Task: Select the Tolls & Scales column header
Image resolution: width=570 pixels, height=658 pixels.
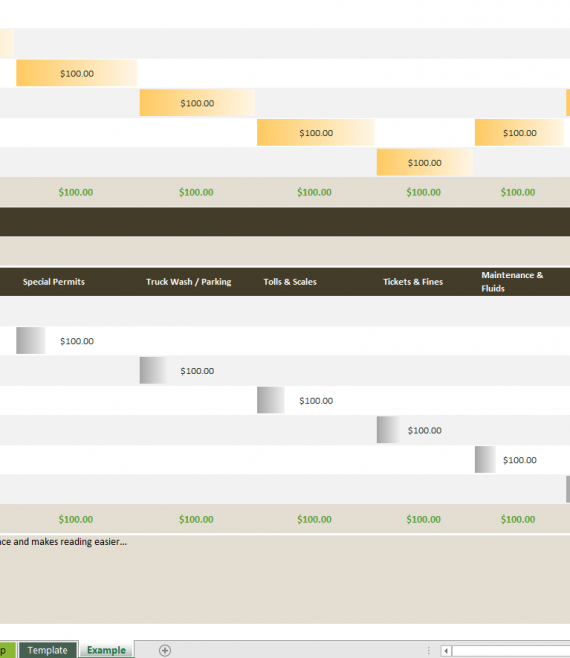Action: coord(290,282)
